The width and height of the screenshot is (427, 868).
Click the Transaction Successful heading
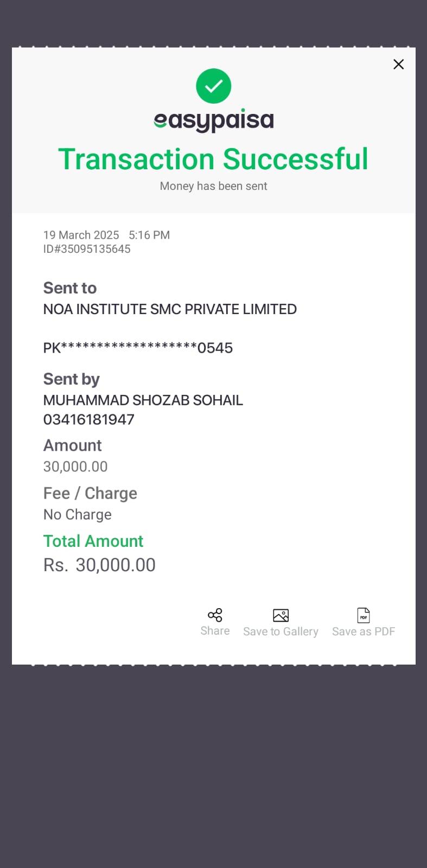[x=213, y=159]
